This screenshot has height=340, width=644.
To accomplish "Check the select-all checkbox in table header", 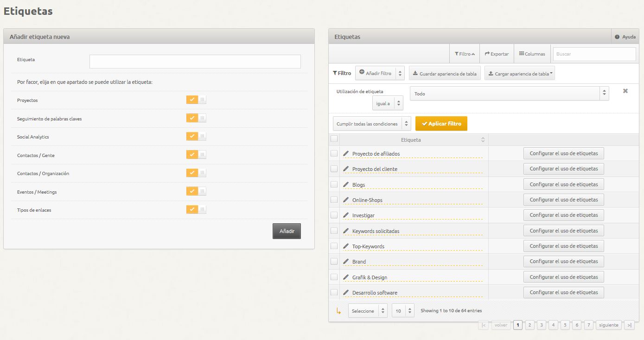I will (334, 139).
